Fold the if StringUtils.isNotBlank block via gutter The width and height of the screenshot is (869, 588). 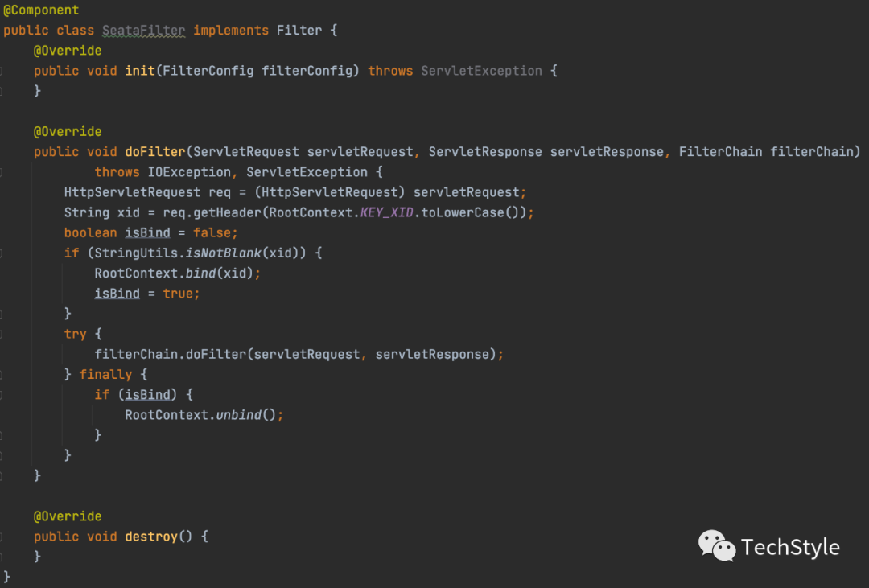(x=1, y=253)
